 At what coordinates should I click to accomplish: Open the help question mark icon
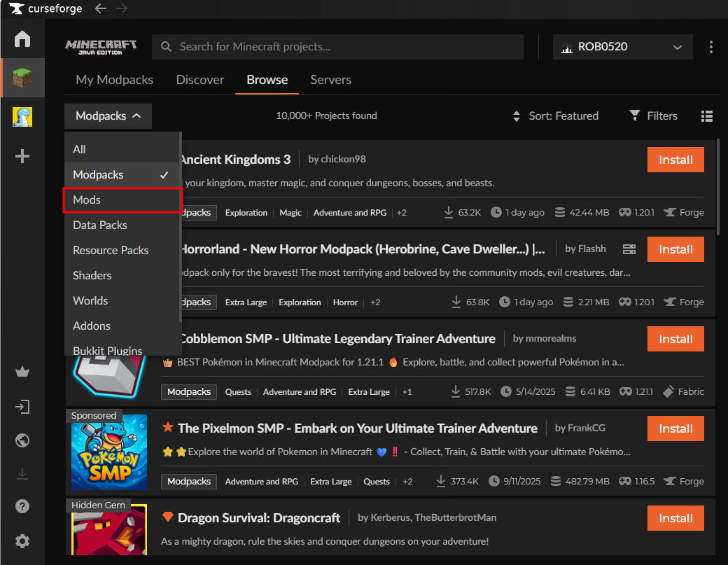click(x=22, y=506)
